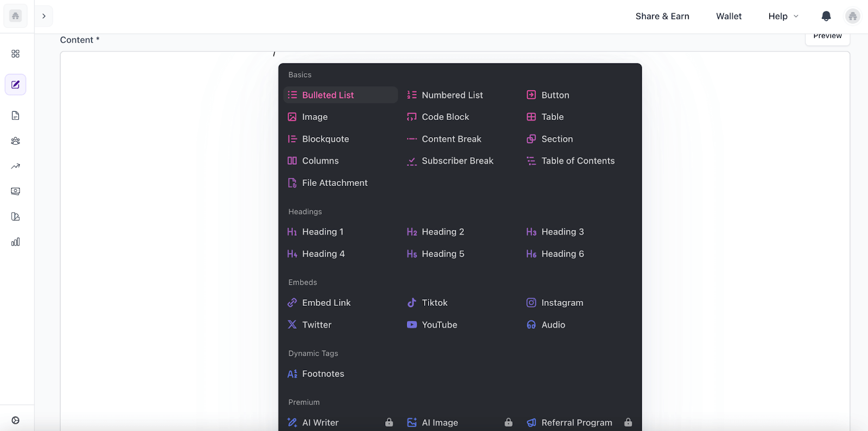The image size is (868, 431).
Task: Click the Footnotes icon
Action: [x=292, y=374]
